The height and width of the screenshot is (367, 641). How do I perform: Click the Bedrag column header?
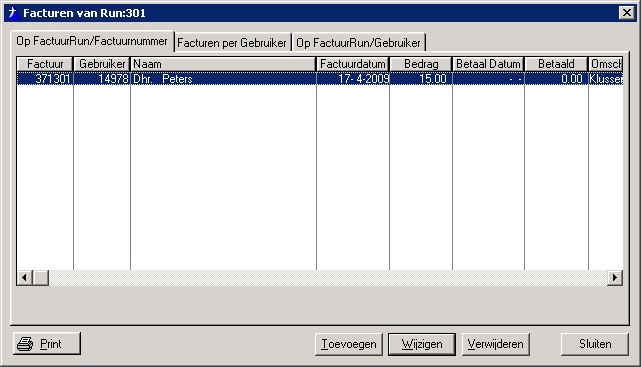pyautogui.click(x=421, y=64)
